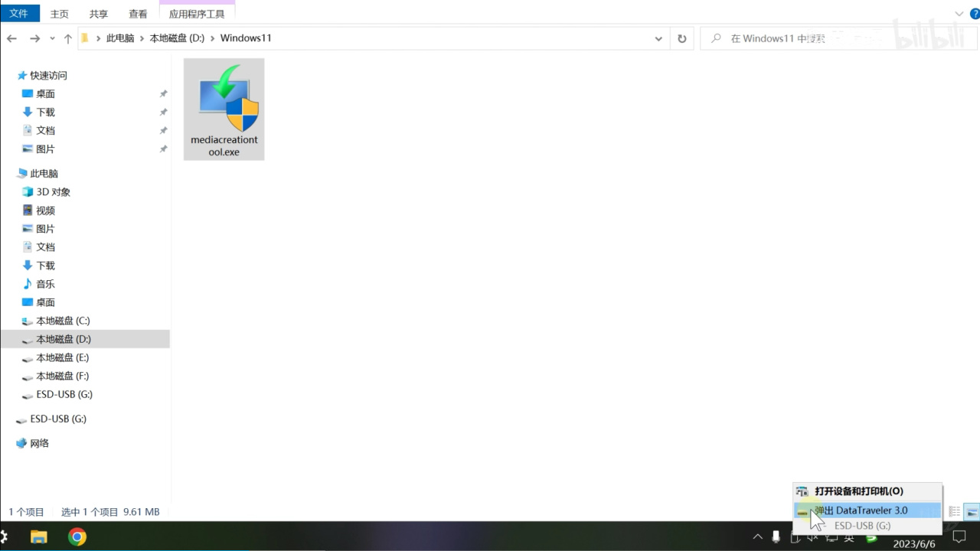
Task: Go up one folder level arrow
Action: pos(68,38)
